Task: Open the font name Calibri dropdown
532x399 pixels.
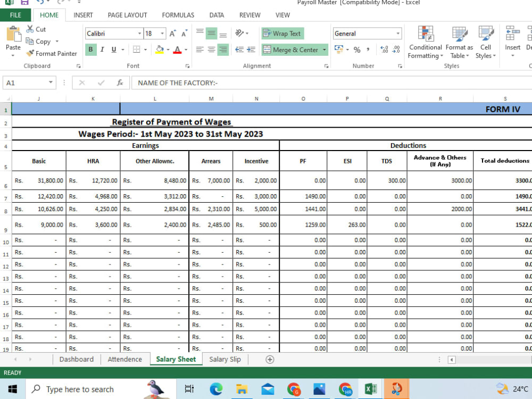Action: coord(139,33)
